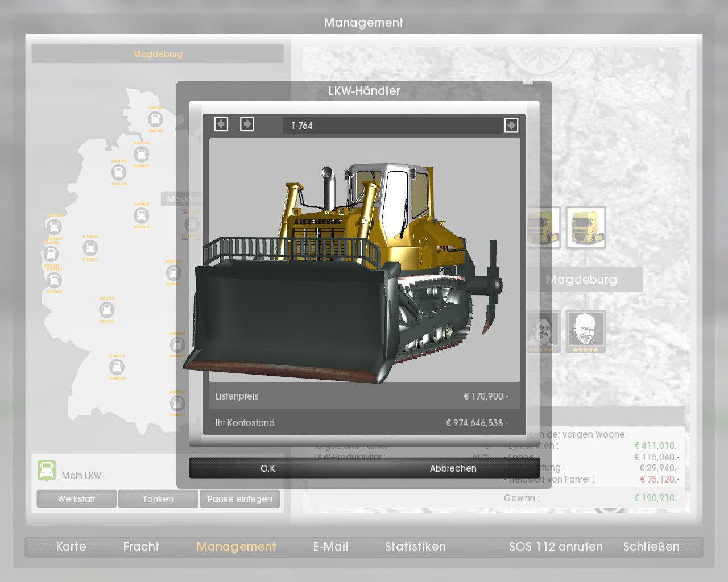This screenshot has width=728, height=582.
Task: Click the Mein LKW: label
Action: click(82, 476)
